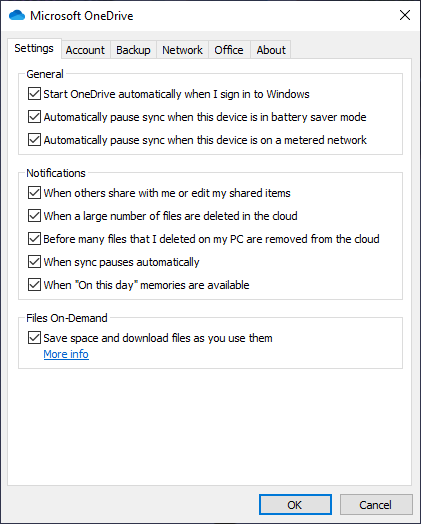This screenshot has height=524, width=421.
Task: Confirm settings with the OK button
Action: [x=295, y=505]
